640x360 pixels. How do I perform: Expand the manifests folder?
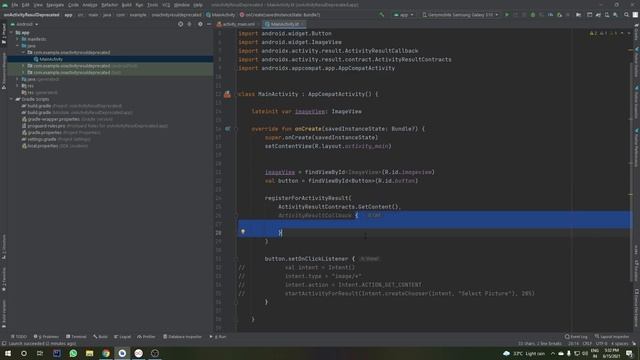[x=18, y=39]
